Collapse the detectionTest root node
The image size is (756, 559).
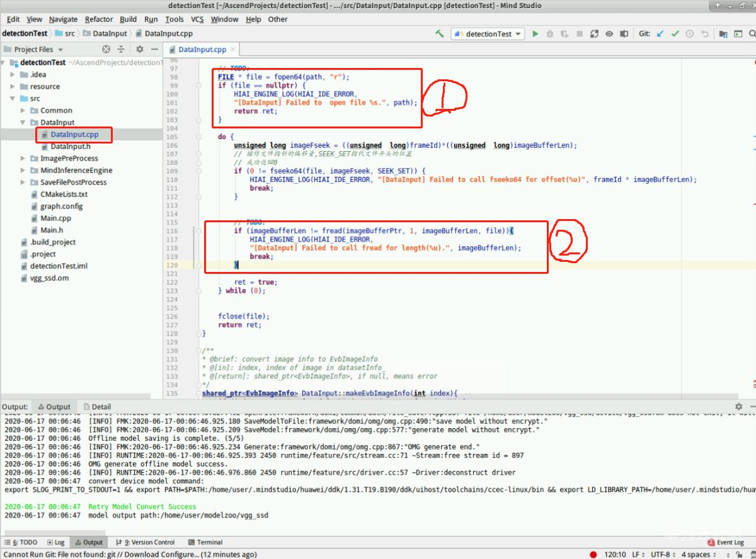(x=3, y=62)
